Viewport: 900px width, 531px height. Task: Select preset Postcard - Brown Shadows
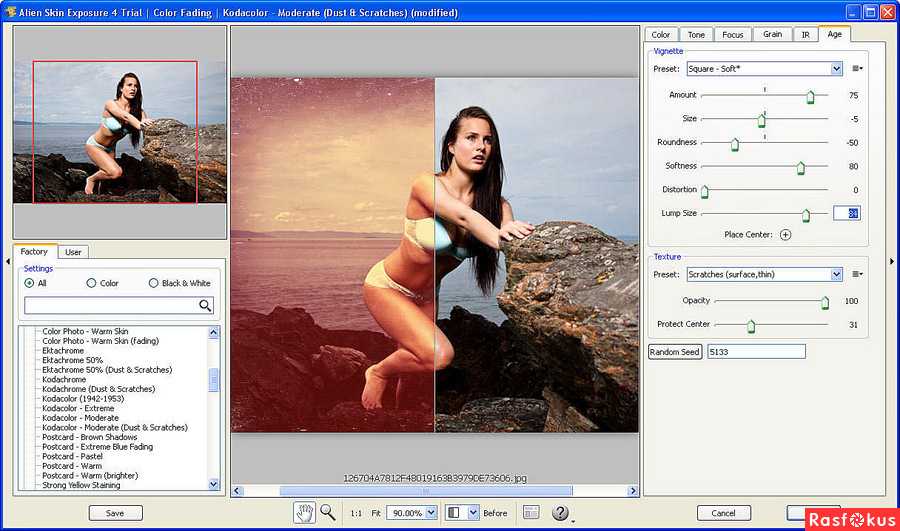pyautogui.click(x=90, y=437)
